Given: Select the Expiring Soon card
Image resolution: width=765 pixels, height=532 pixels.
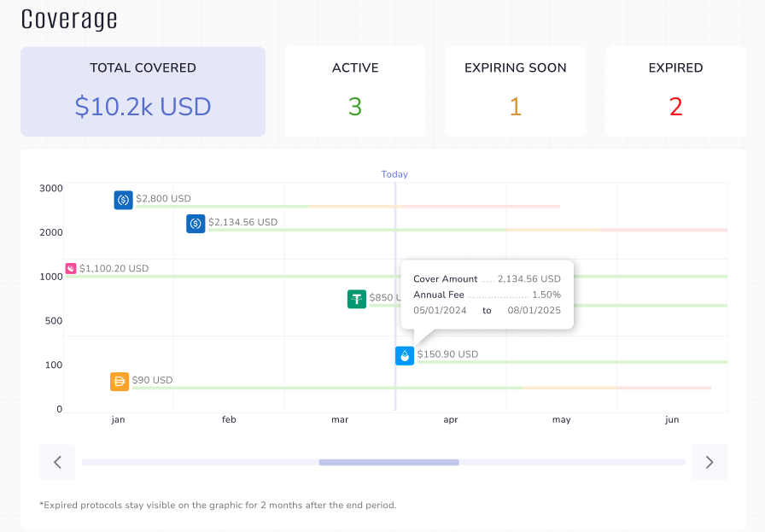Looking at the screenshot, I should [516, 91].
